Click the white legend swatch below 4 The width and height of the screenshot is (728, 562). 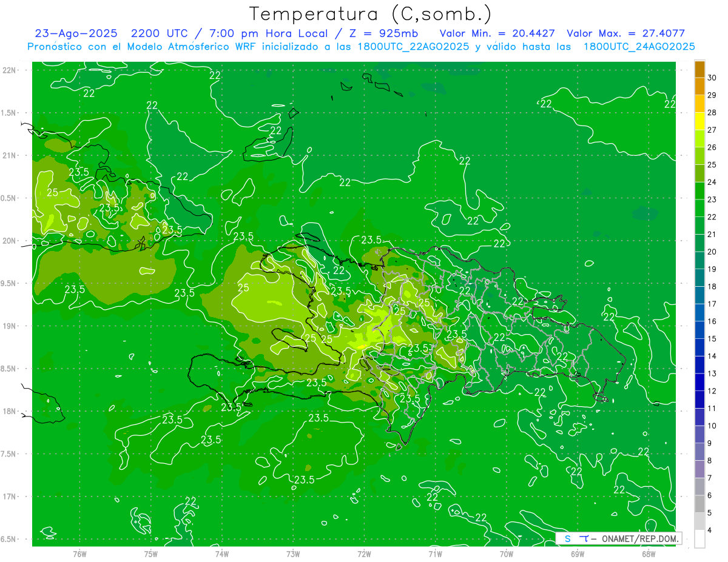pos(699,539)
